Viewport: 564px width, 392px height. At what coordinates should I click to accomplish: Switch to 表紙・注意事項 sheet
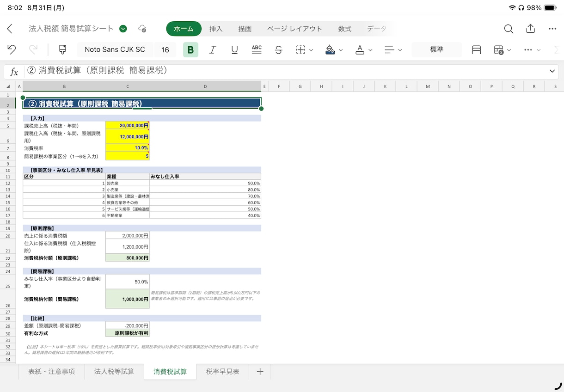coord(52,372)
